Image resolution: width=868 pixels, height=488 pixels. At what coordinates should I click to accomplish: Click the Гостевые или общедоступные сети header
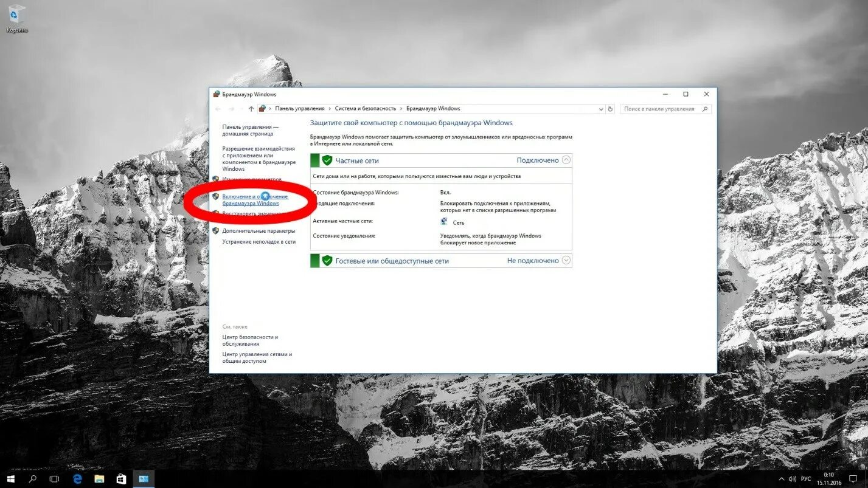tap(441, 261)
